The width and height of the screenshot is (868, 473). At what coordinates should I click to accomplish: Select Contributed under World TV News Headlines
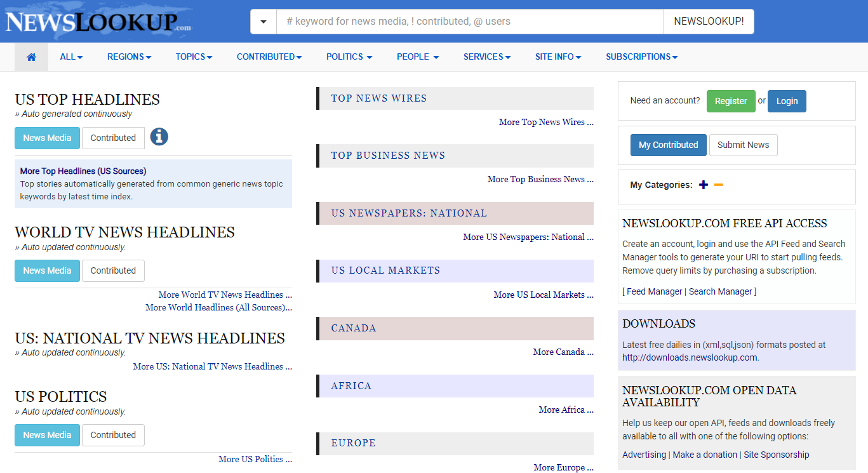point(113,270)
